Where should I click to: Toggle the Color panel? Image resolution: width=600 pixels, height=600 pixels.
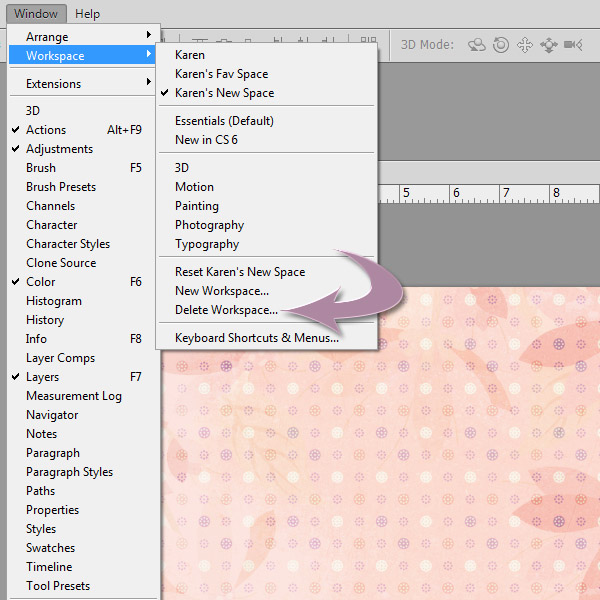[x=81, y=282]
